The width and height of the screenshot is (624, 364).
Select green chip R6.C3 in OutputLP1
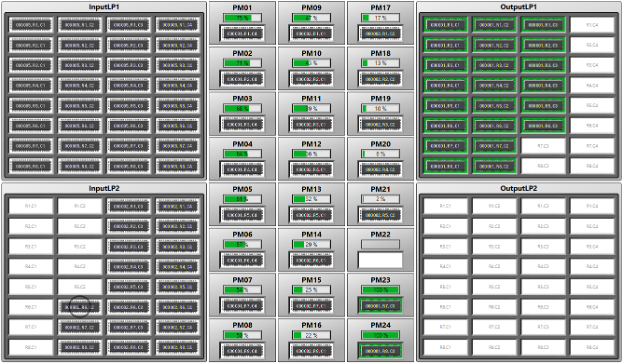543,126
